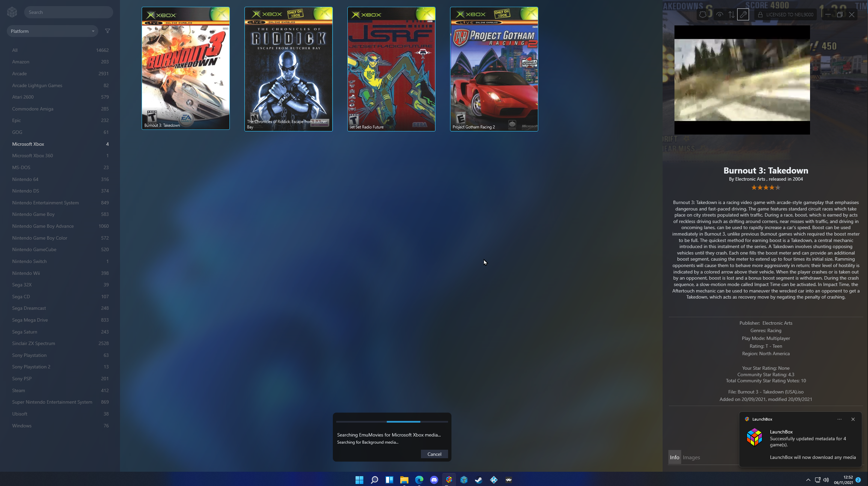
Task: Click the star rating under the game title
Action: click(x=766, y=188)
